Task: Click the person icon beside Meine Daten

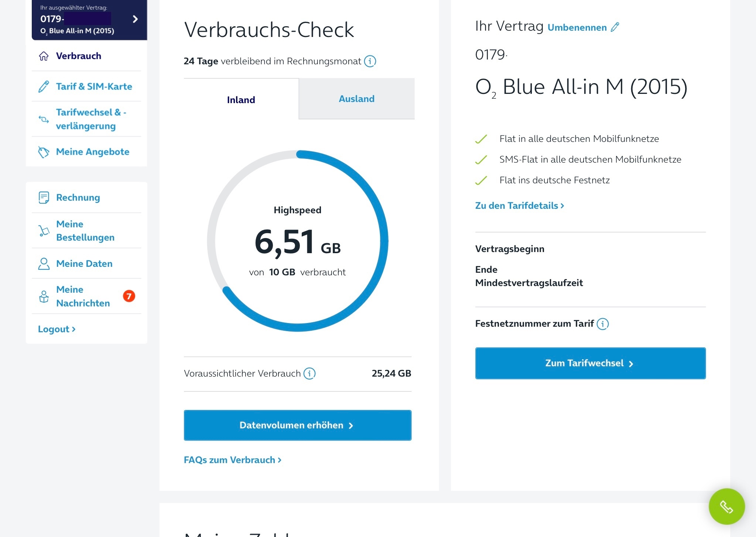Action: point(44,264)
